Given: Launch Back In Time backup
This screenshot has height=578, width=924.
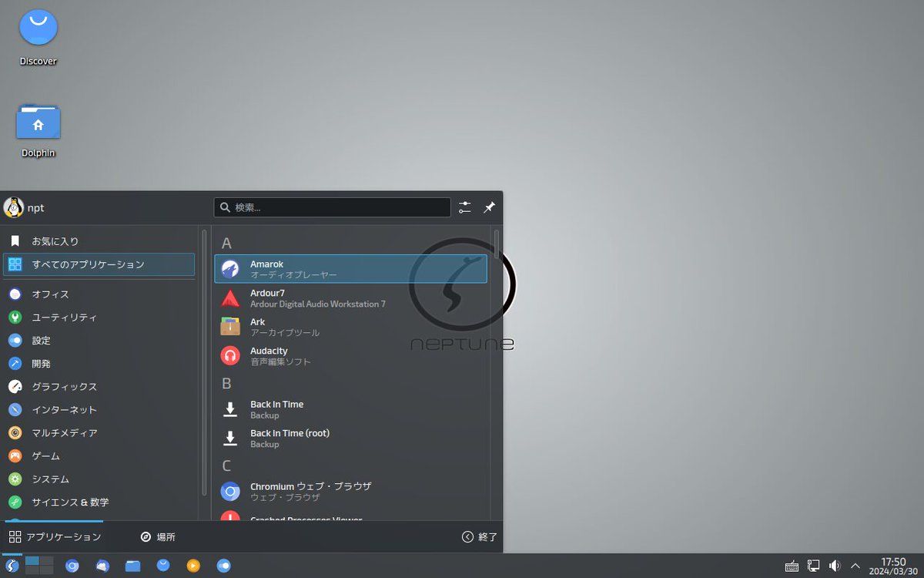Looking at the screenshot, I should pyautogui.click(x=350, y=409).
